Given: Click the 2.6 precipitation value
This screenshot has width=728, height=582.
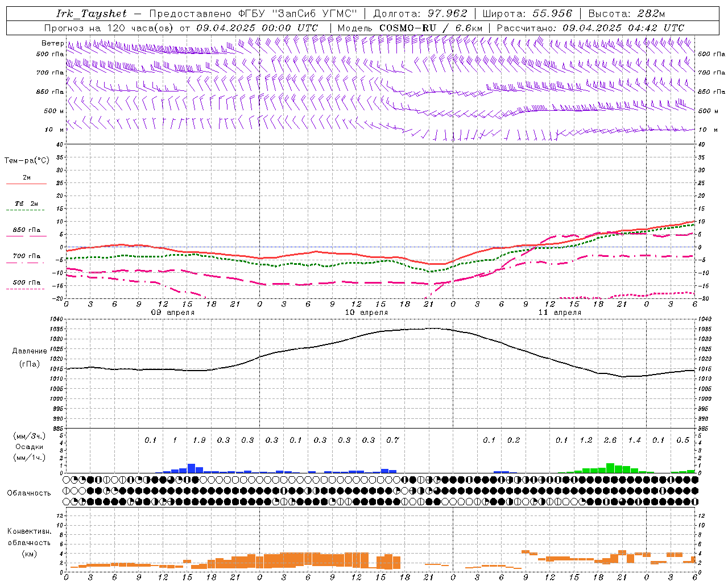Looking at the screenshot, I should tap(610, 440).
